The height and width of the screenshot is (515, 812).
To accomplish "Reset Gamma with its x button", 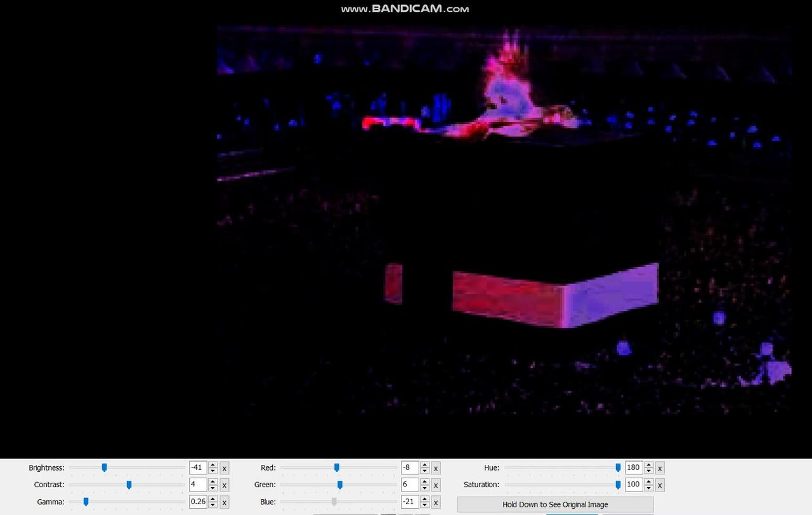I will point(225,502).
